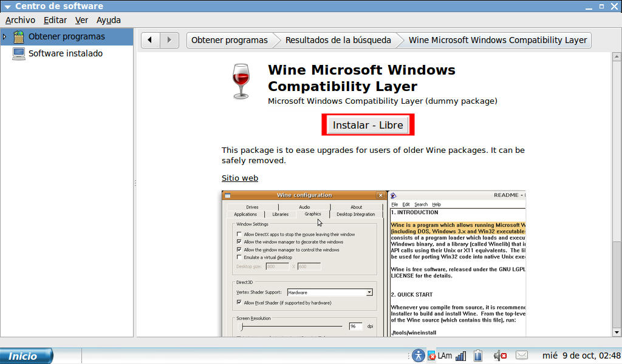Enlarge the Wine configuration screenshot thumbnail
Image resolution: width=622 pixels, height=364 pixels.
[374, 264]
